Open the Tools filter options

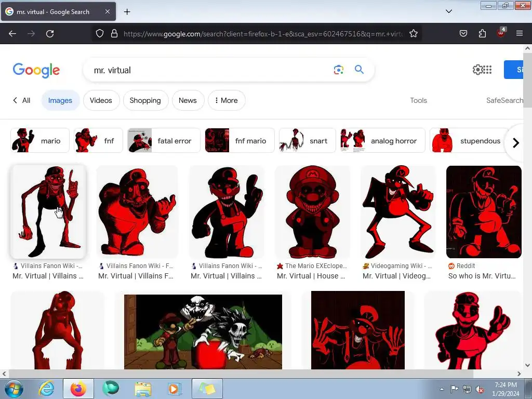[418, 100]
